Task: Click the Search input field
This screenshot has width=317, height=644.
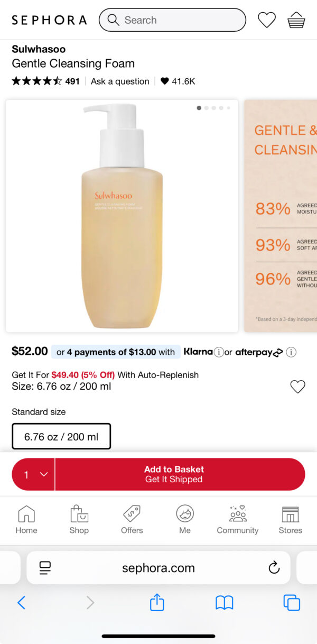Action: pos(172,20)
